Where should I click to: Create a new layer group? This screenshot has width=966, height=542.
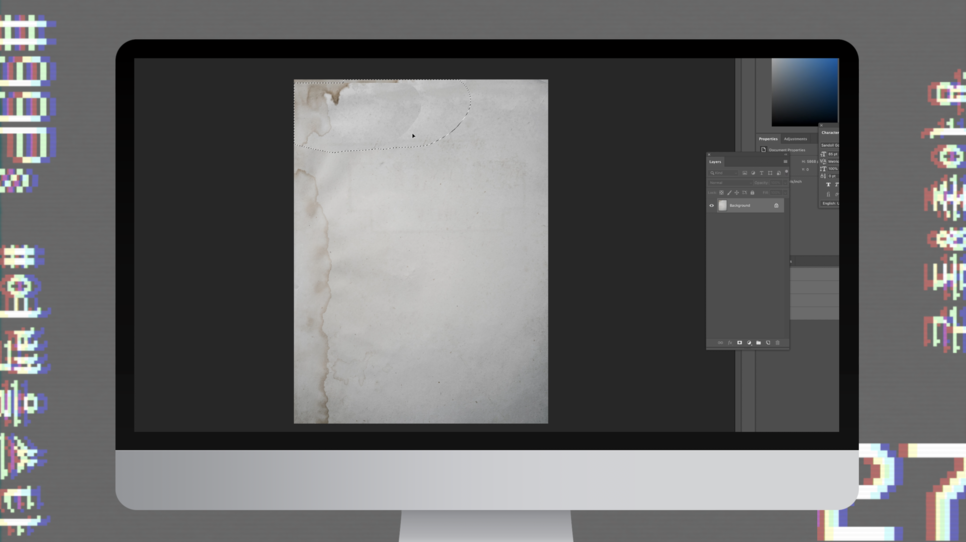[758, 342]
